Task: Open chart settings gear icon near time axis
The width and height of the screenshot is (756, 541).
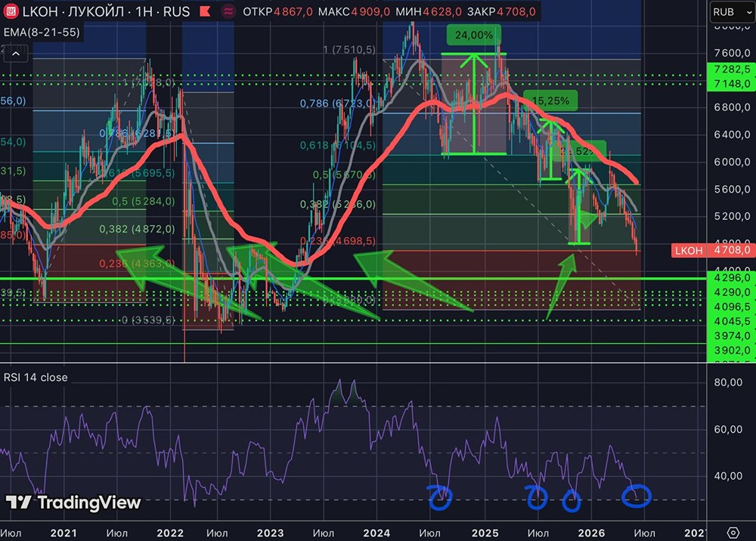Action: (x=733, y=533)
